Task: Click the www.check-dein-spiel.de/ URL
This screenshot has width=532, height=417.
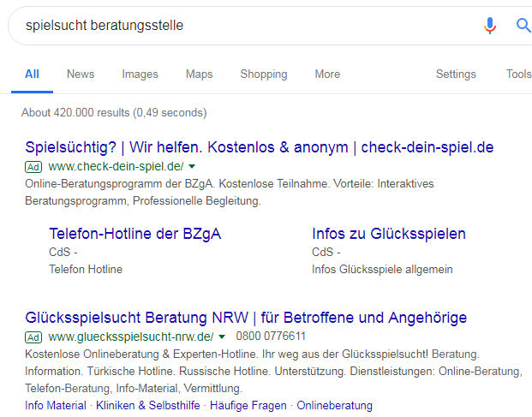Action: click(116, 166)
